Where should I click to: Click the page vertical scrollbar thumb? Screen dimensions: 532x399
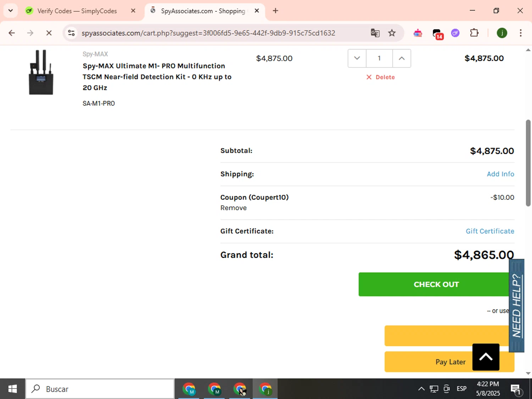coord(528,163)
